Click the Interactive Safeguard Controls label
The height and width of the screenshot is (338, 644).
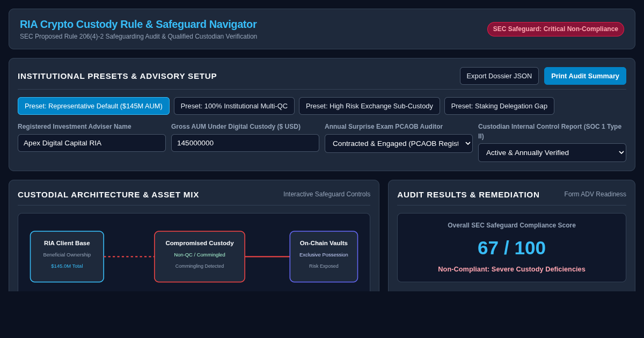[x=327, y=194]
